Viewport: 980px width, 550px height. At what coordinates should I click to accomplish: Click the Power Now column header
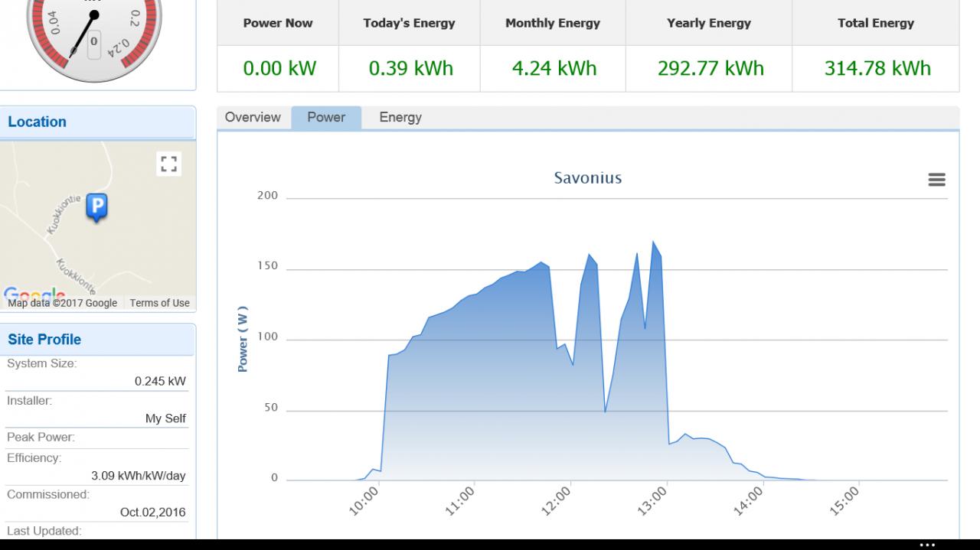(278, 23)
